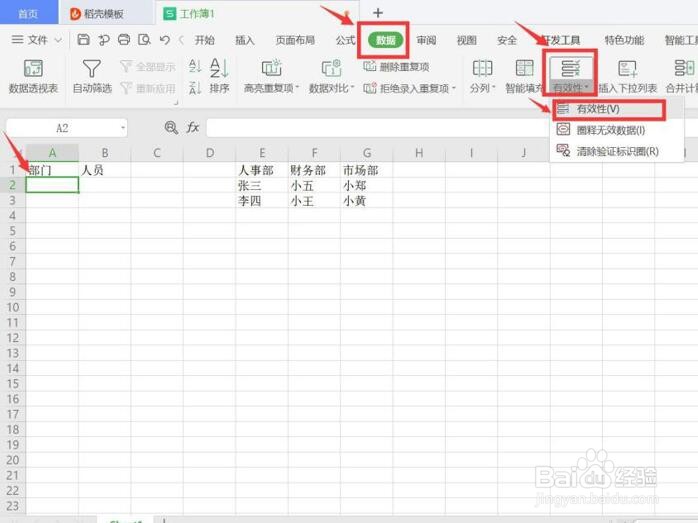Click the 全部显示 show all button
The height and width of the screenshot is (523, 698).
point(148,67)
